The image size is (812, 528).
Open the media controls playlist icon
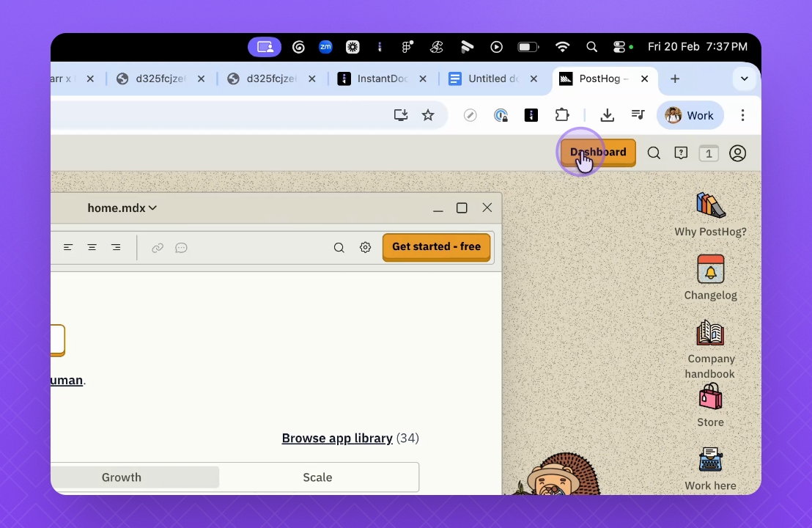point(638,114)
